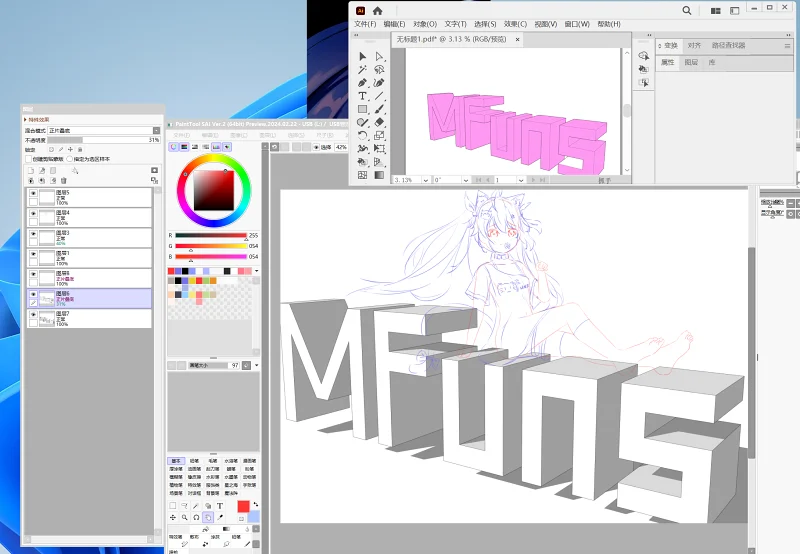Screen dimensions: 800x554
Task: Hide layer 图层5 using its eye icon
Action: pyautogui.click(x=33, y=193)
